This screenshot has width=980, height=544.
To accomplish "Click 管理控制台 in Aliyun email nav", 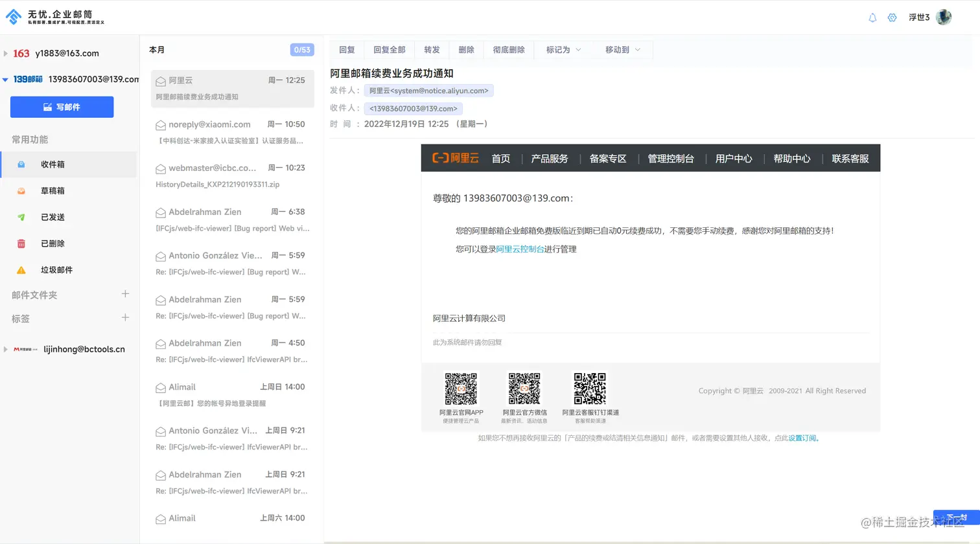I will (x=671, y=159).
